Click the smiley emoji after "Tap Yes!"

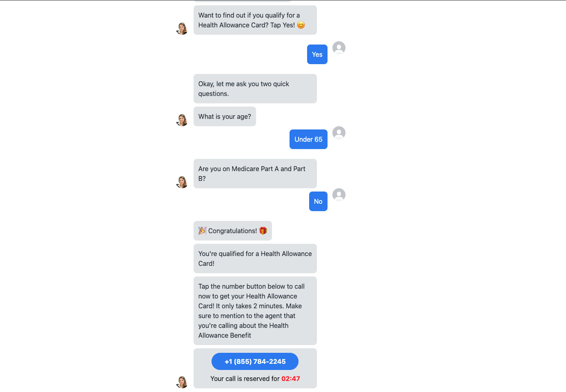[301, 25]
